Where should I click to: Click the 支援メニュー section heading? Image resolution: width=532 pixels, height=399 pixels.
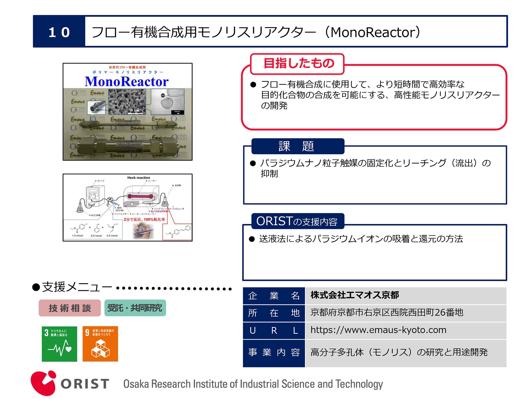click(77, 287)
